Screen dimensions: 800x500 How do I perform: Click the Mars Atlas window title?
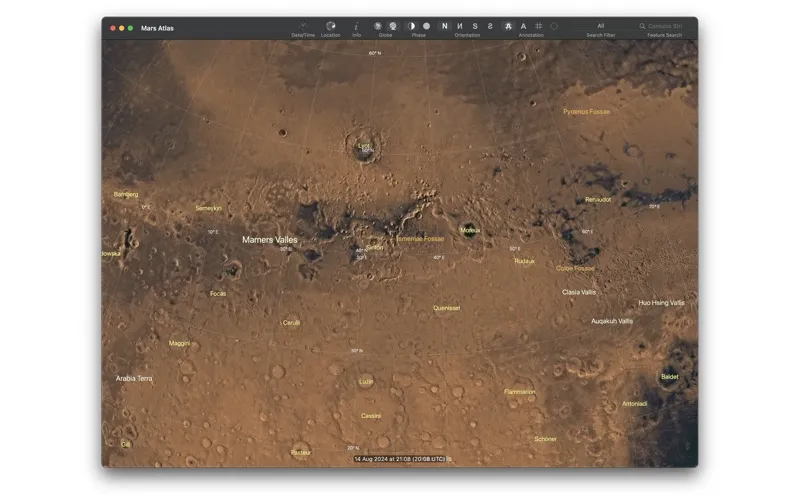click(x=157, y=29)
